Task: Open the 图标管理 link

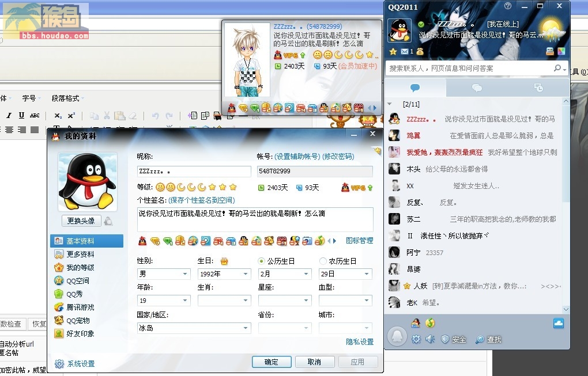Action: click(x=360, y=241)
